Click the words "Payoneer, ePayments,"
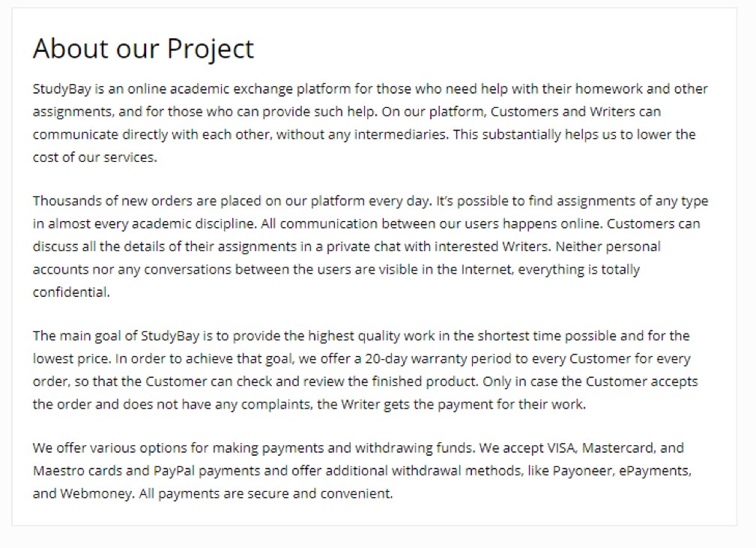 click(x=622, y=471)
